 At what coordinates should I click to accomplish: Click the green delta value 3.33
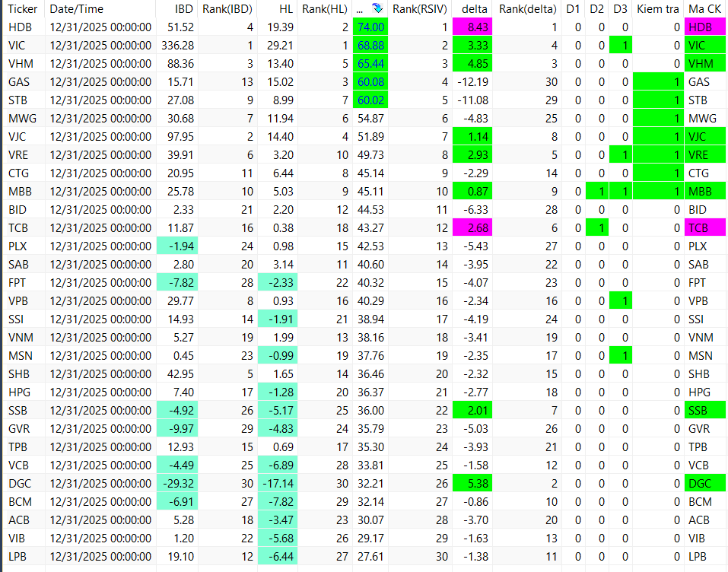pos(472,46)
